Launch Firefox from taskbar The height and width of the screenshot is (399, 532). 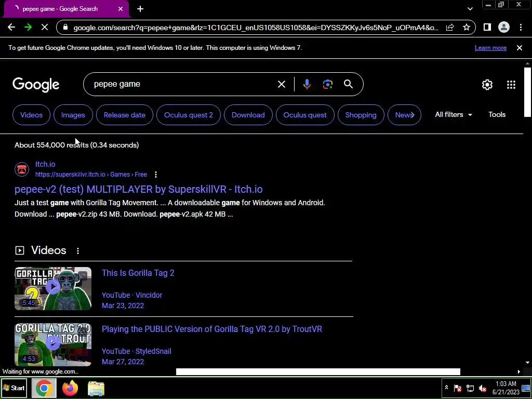point(70,388)
